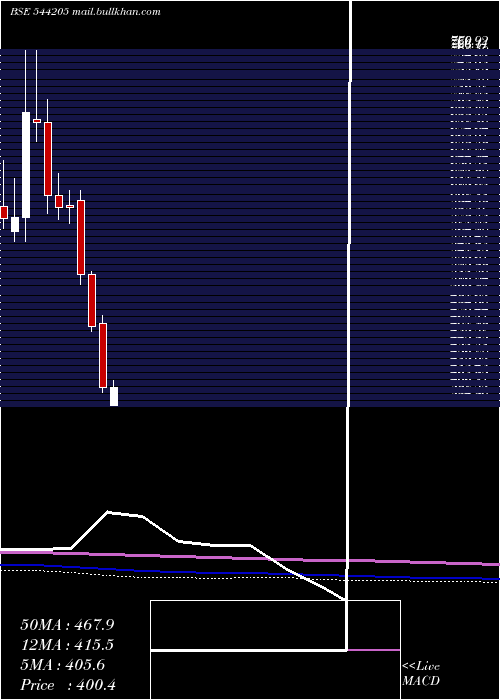The width and height of the screenshot is (500, 700).
Task: Click the "5MA : 405.6" value
Action: [62, 665]
